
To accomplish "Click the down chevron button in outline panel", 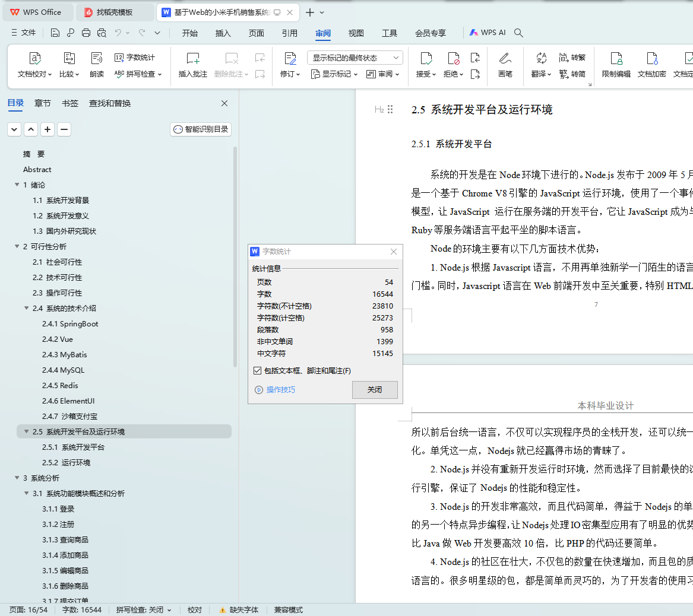I will click(x=14, y=129).
